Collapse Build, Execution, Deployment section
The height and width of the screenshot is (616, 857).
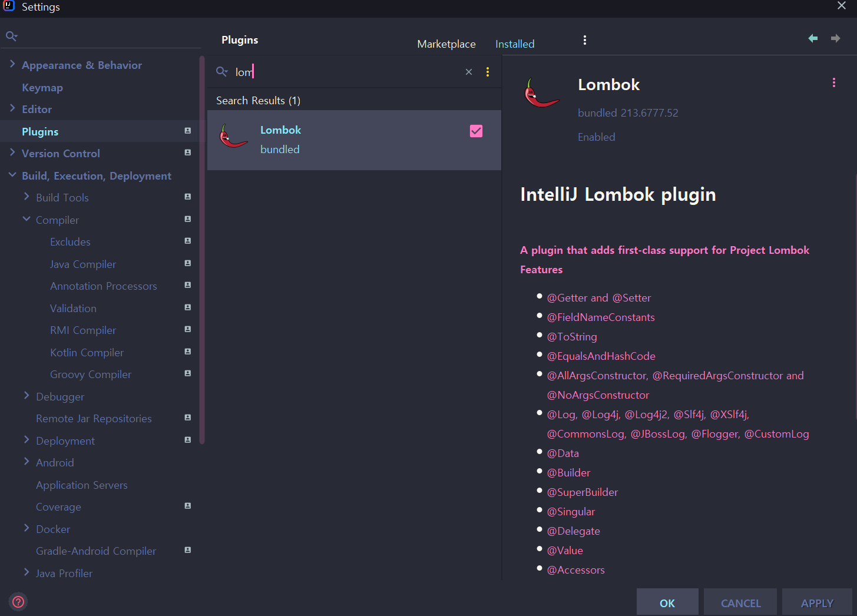tap(12, 175)
